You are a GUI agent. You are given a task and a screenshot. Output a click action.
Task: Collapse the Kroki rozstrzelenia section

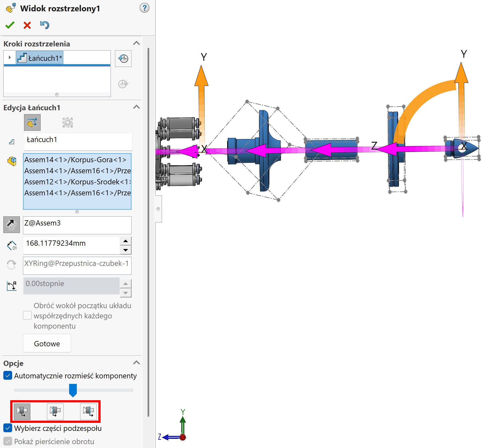click(x=136, y=43)
